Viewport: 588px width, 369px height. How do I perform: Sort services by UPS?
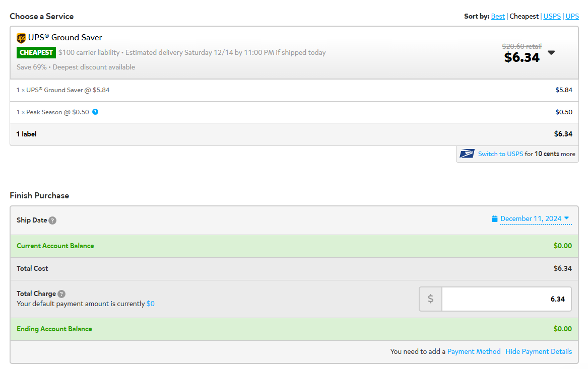coord(572,16)
